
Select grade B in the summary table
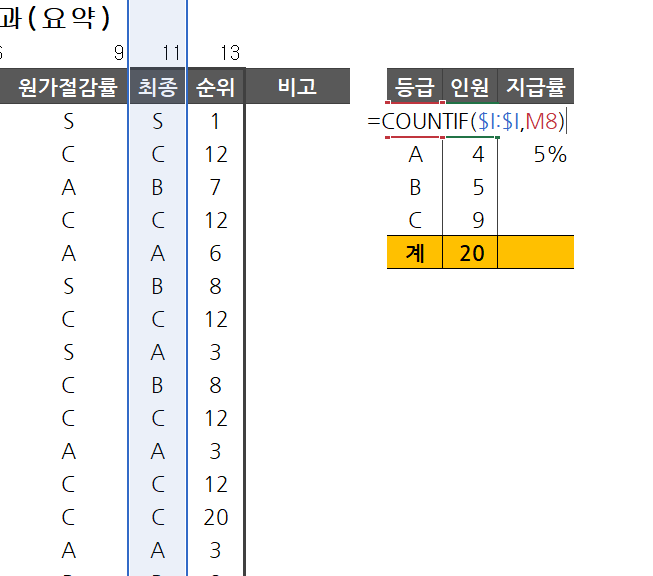(x=415, y=187)
